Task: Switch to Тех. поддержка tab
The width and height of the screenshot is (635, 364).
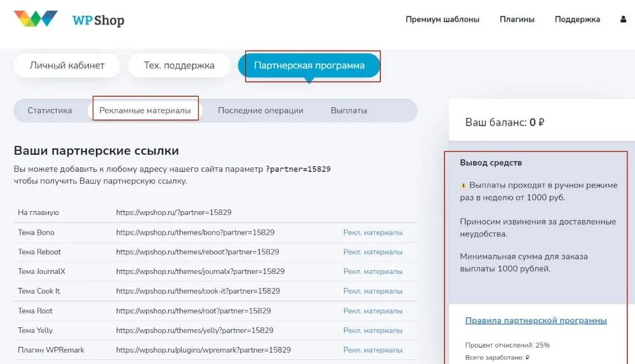Action: pyautogui.click(x=179, y=65)
